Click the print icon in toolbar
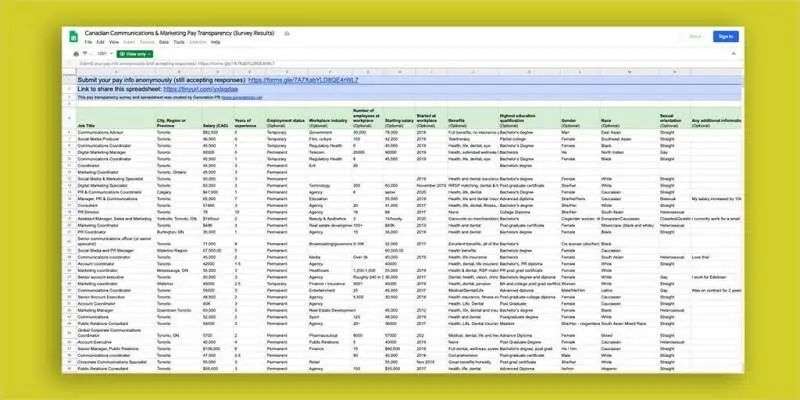The width and height of the screenshot is (800, 400). click(x=77, y=54)
